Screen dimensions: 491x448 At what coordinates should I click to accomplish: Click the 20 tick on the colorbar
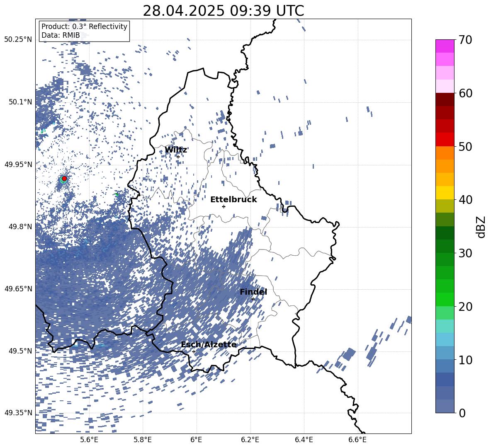pyautogui.click(x=465, y=306)
